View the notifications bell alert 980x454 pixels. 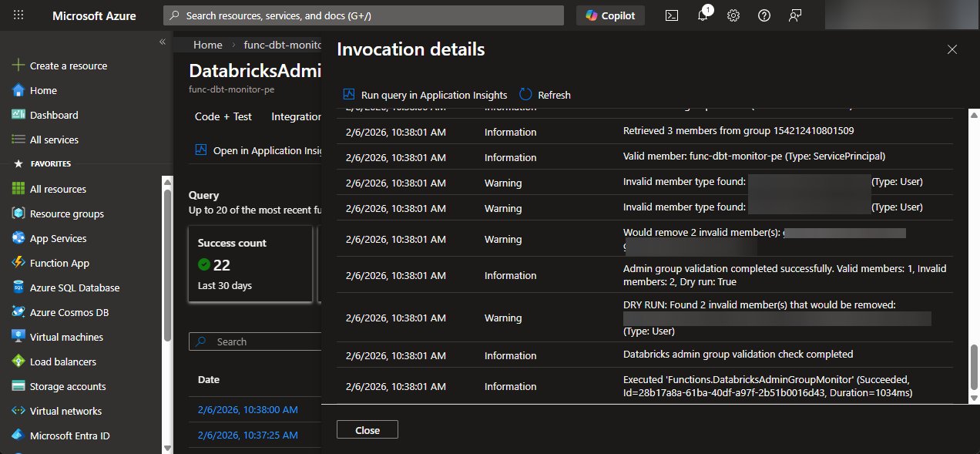(702, 15)
